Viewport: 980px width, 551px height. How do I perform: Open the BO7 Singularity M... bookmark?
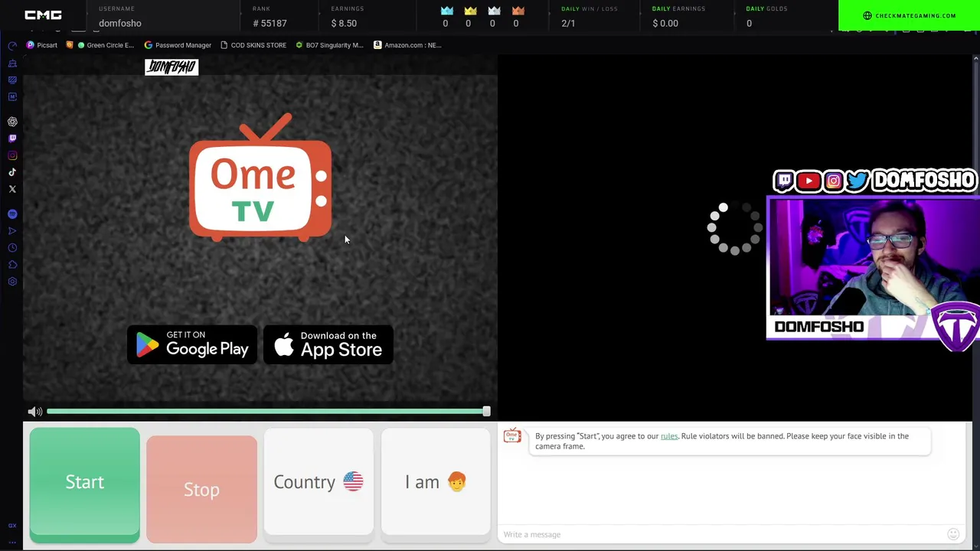point(329,45)
